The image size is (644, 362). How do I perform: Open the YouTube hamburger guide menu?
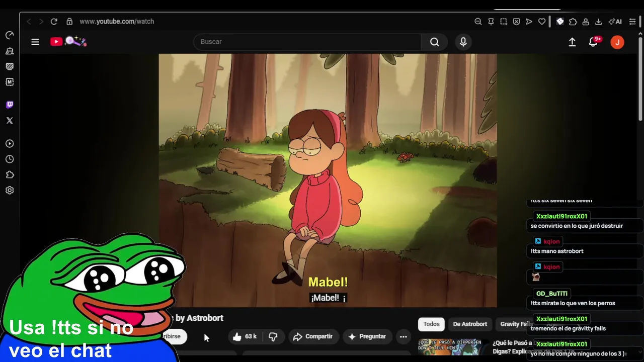pyautogui.click(x=35, y=42)
